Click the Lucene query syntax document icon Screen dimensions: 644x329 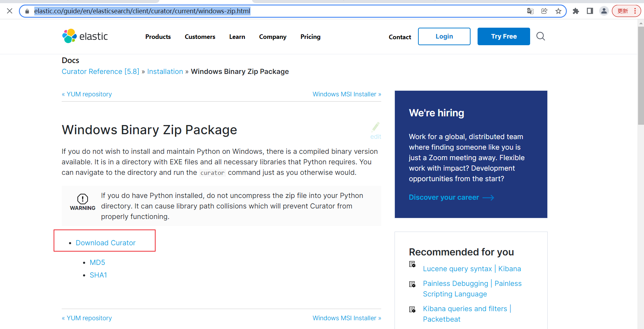click(412, 264)
